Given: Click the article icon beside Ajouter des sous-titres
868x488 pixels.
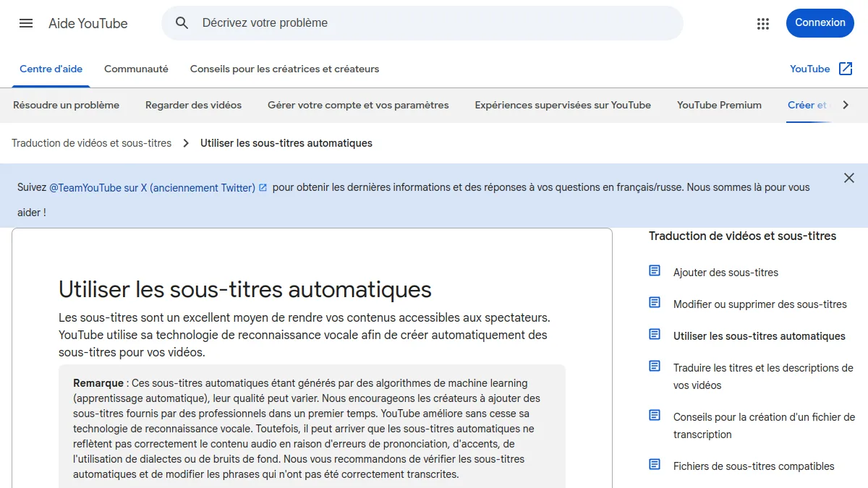Looking at the screenshot, I should pos(655,270).
